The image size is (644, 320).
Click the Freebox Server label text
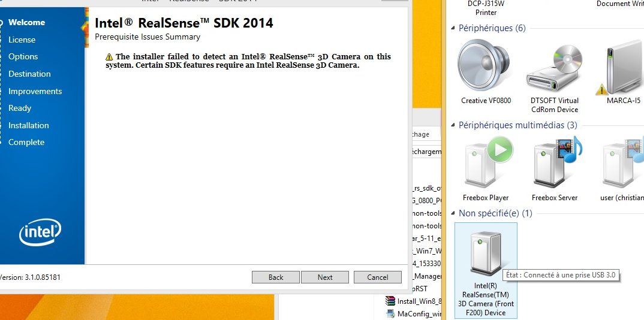(555, 198)
